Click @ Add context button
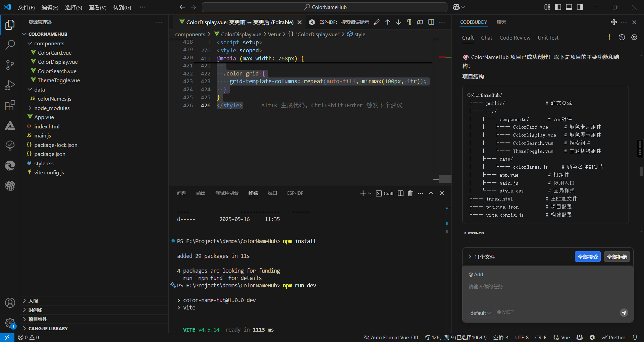Screen dimensions: 644x342 click(x=476, y=275)
